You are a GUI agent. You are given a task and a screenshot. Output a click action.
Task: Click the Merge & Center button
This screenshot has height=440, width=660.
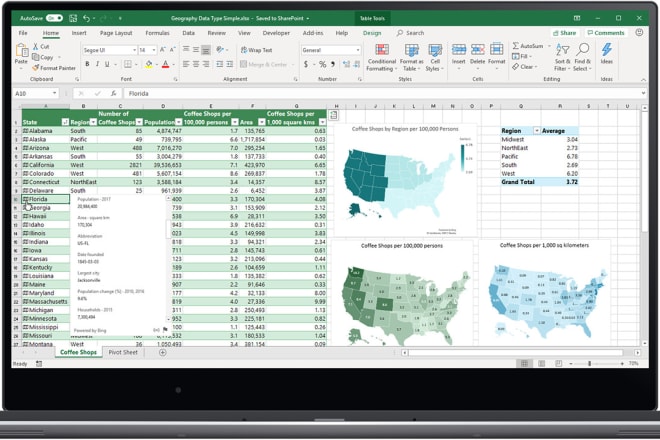[264, 64]
